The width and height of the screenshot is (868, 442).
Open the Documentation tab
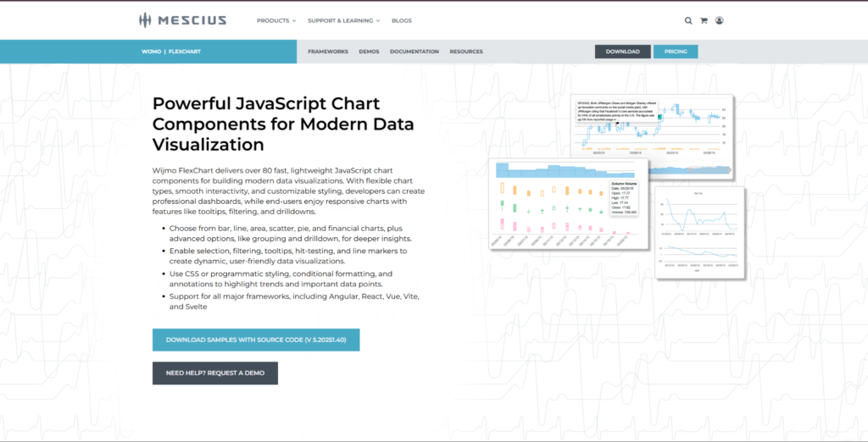coord(414,52)
